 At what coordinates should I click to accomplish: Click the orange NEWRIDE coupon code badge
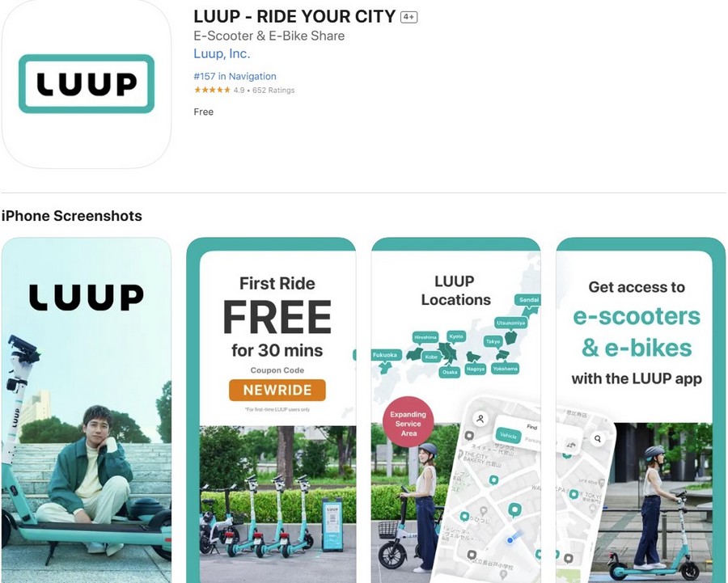(277, 390)
